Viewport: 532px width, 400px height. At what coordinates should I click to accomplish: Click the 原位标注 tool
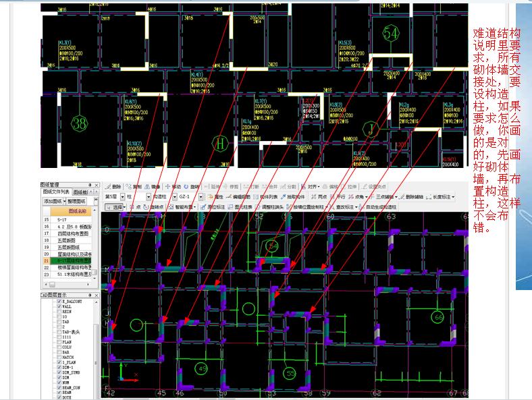212,207
